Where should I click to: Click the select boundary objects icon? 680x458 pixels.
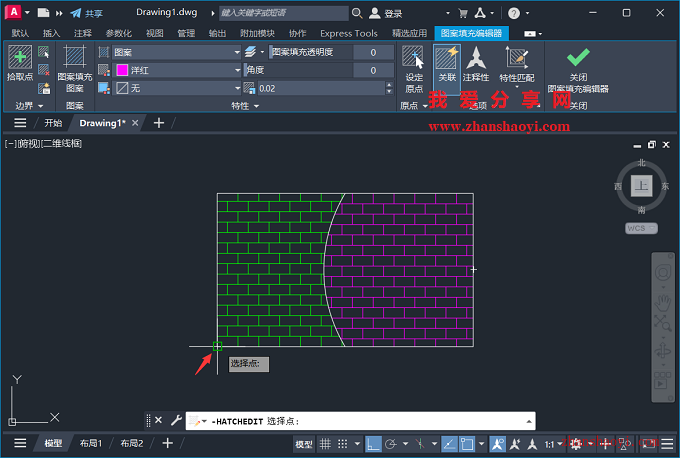tap(44, 52)
